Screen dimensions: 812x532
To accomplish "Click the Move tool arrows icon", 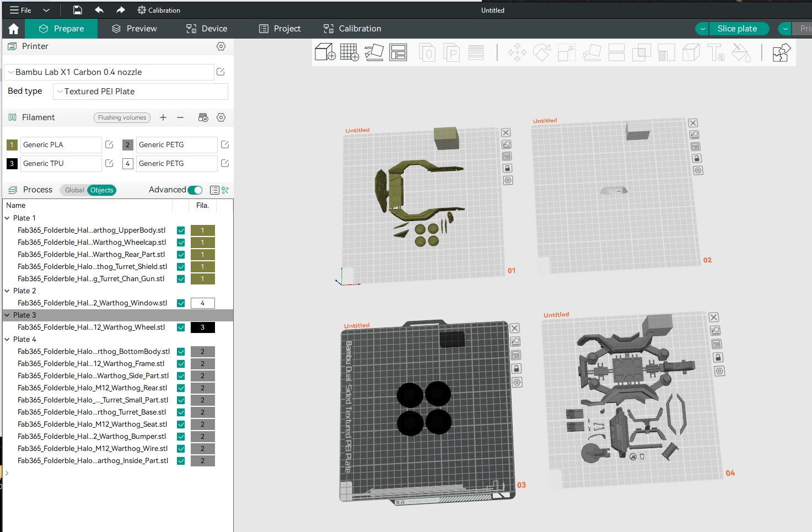I will click(517, 53).
